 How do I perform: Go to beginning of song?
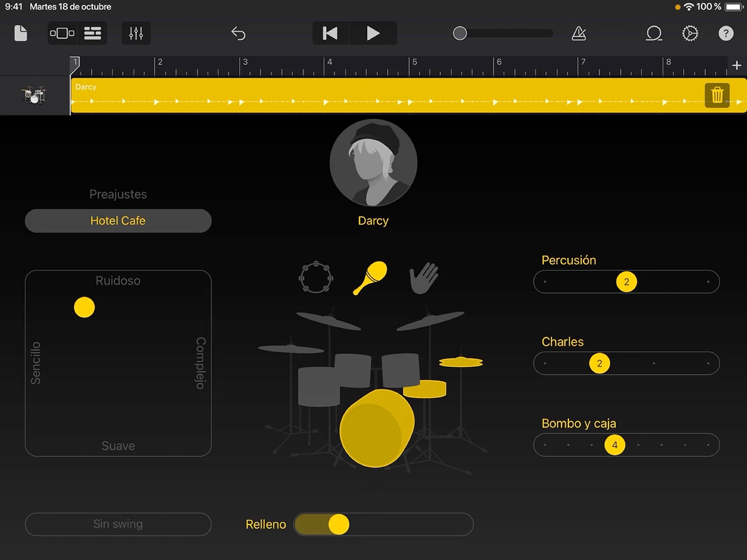tap(330, 33)
